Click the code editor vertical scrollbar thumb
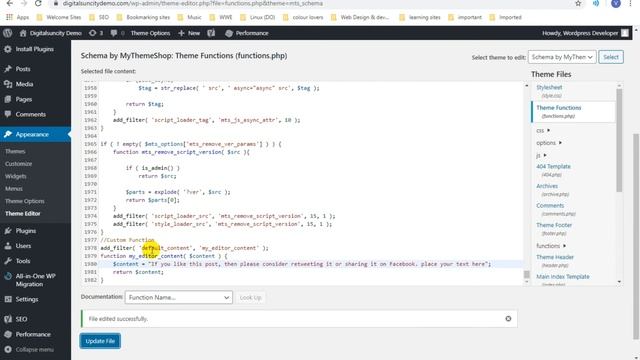This screenshot has width=640, height=360. coord(527,275)
